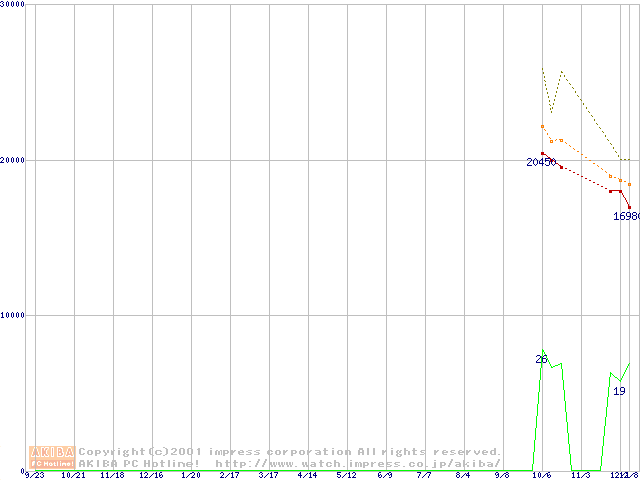Pick the 7/7 date axis label
Viewport: 640px width, 480px height.
[x=424, y=476]
